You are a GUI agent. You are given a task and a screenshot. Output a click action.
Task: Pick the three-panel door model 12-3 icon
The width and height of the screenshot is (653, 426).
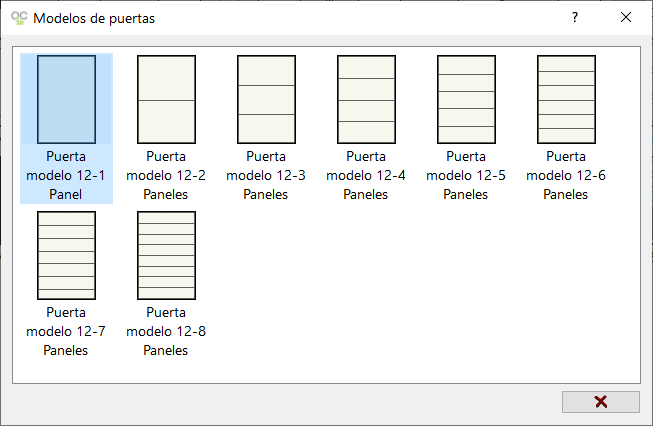coord(267,100)
